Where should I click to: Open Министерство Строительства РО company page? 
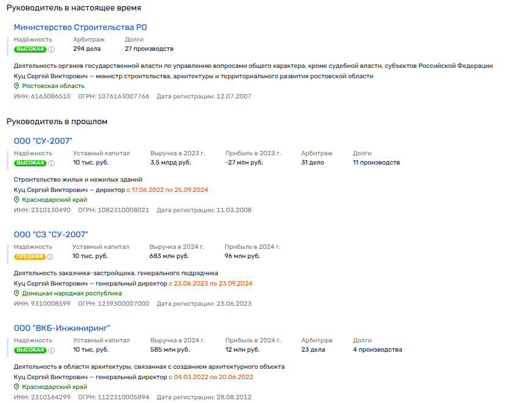(80, 28)
